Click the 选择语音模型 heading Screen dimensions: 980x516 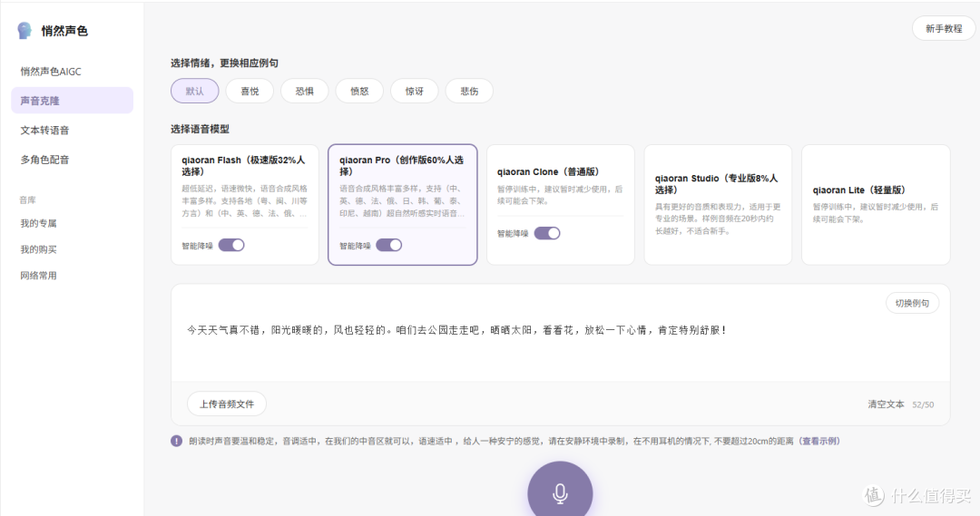coord(200,129)
